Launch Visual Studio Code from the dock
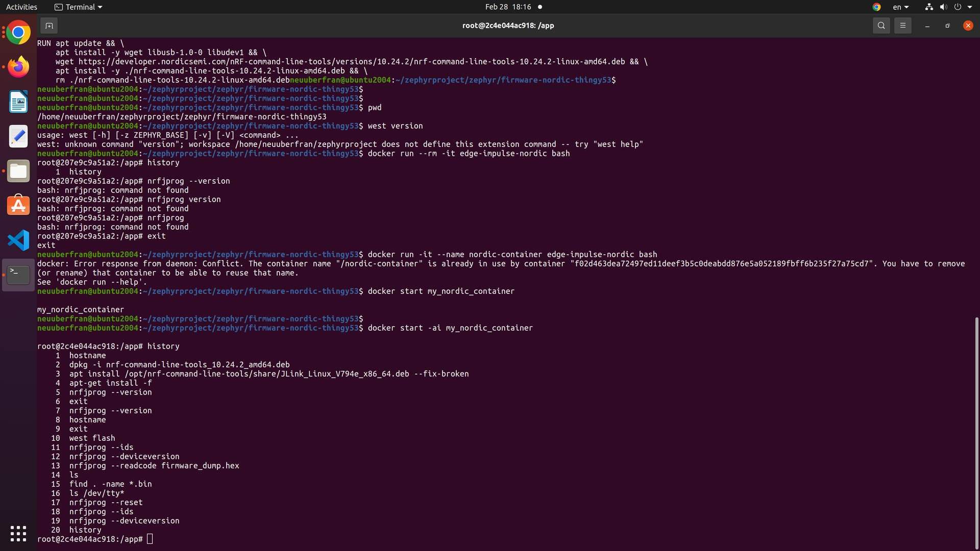Screen dimensions: 980x551 click(18, 240)
